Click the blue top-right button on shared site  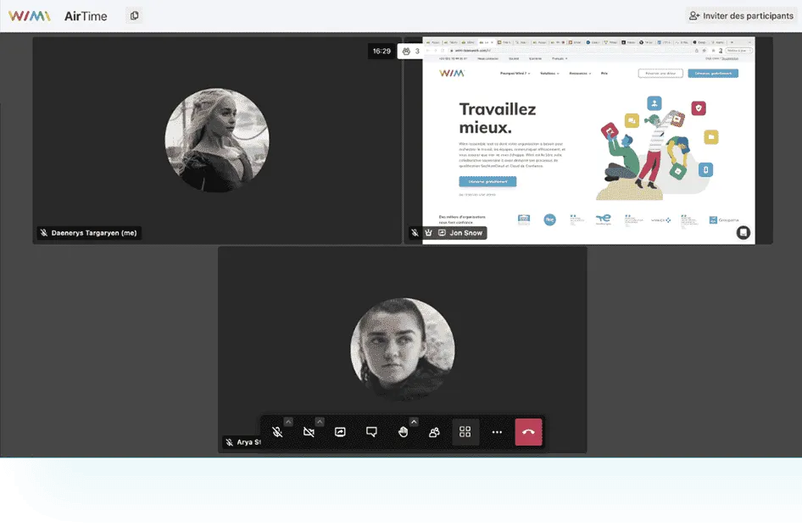(x=713, y=73)
